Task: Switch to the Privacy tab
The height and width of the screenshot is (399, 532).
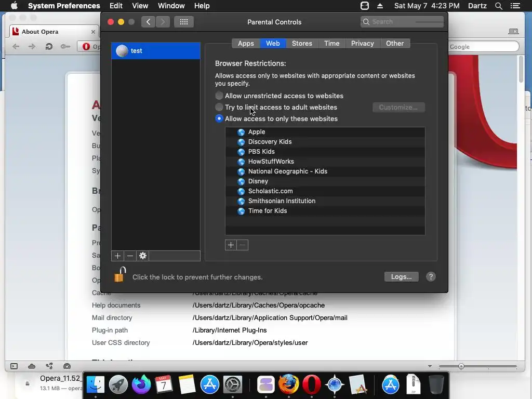Action: pyautogui.click(x=362, y=44)
